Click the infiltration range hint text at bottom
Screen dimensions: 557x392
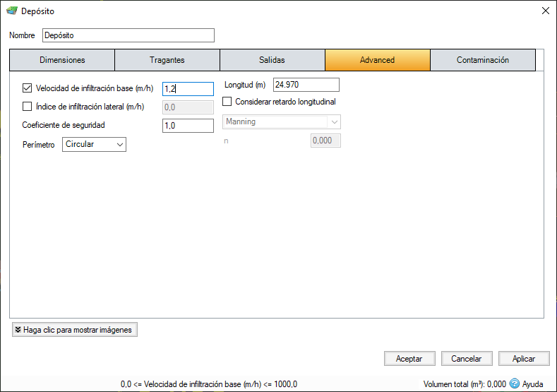pos(209,384)
